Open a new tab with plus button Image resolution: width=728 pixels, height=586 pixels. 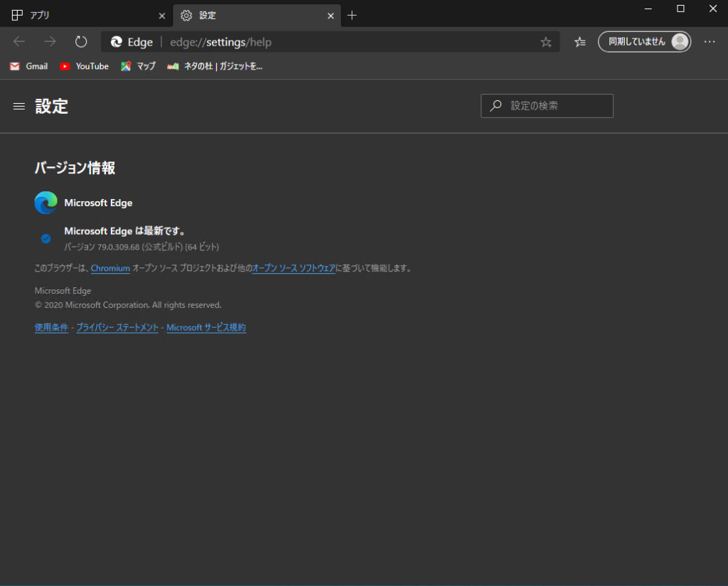[x=352, y=16]
